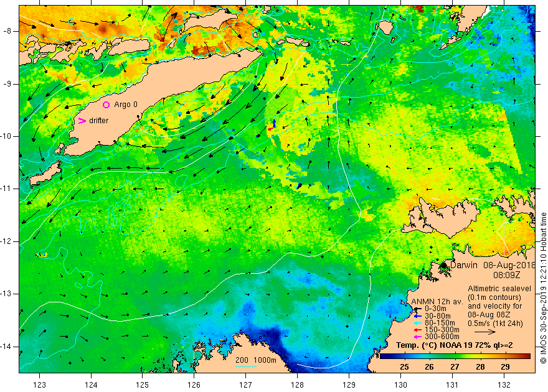548x392 pixels.
Task: Click the '129' longitude axis label
Action: 349,385
